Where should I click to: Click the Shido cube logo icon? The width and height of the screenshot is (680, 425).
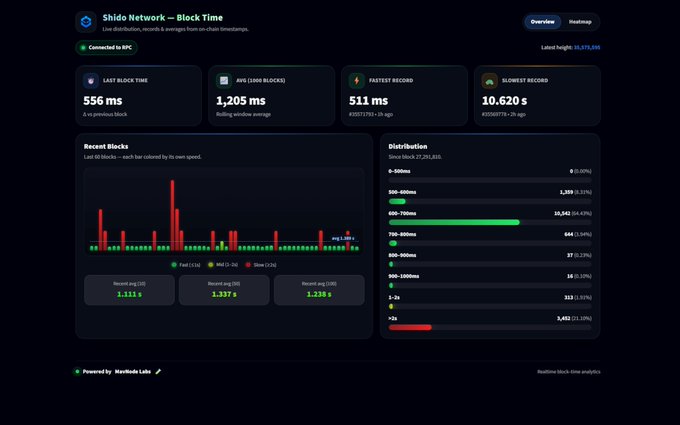(86, 22)
